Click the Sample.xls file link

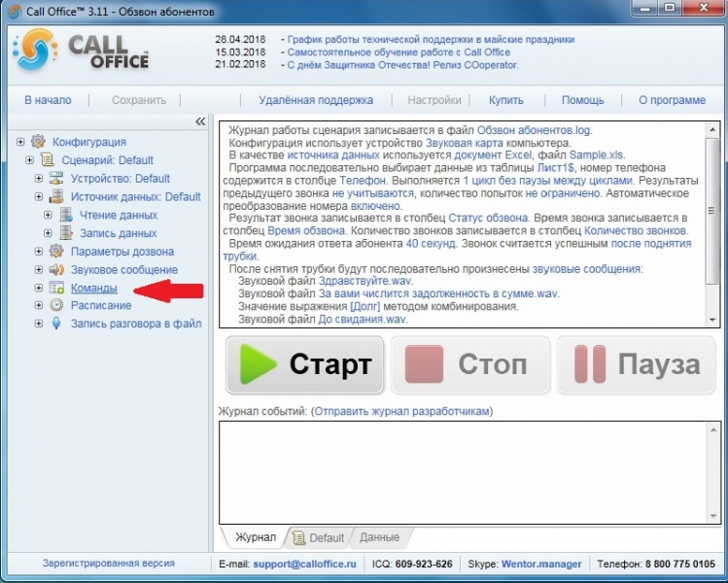(x=597, y=155)
